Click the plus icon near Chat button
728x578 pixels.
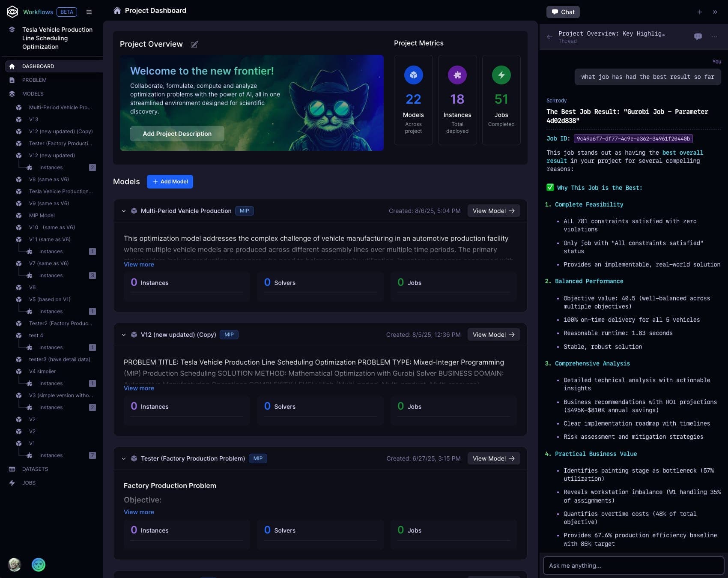click(x=700, y=12)
